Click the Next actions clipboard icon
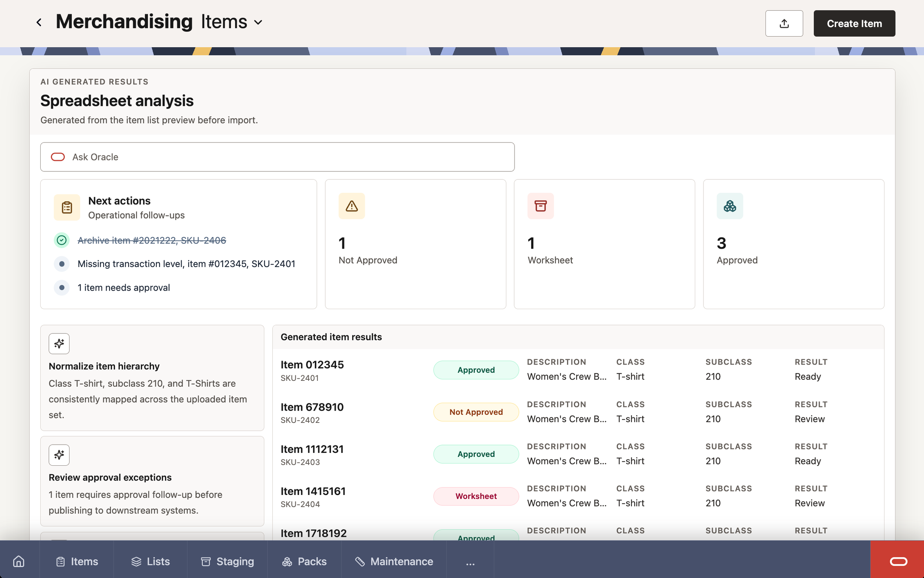The height and width of the screenshot is (578, 924). (x=67, y=207)
